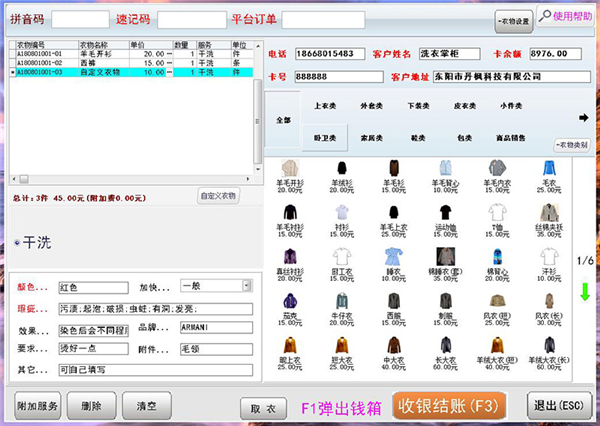600x426 pixels.
Task: Click the 收银结账(F3) checkout button
Action: [x=454, y=405]
